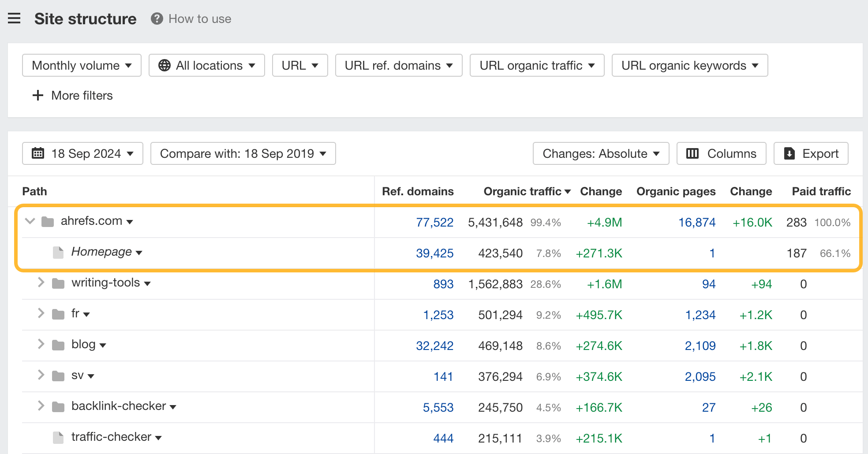Open the Monthly volume filter dropdown
Image resolution: width=868 pixels, height=454 pixels.
[x=81, y=65]
